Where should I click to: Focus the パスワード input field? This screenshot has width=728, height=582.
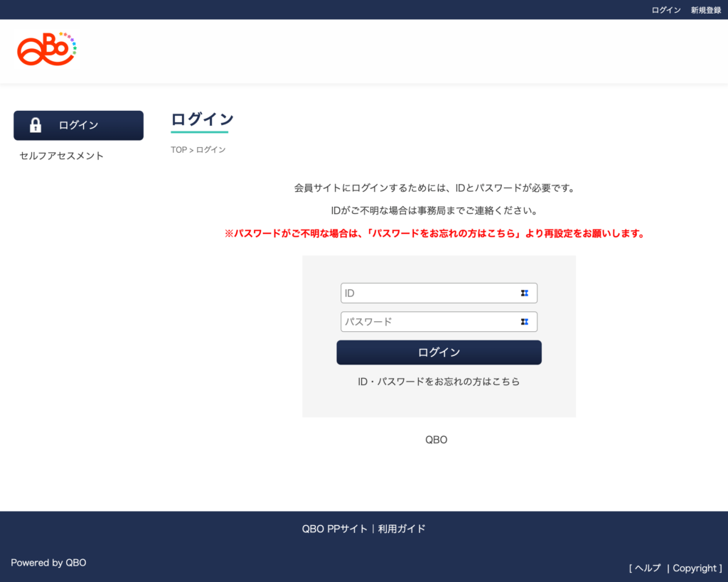pos(430,322)
